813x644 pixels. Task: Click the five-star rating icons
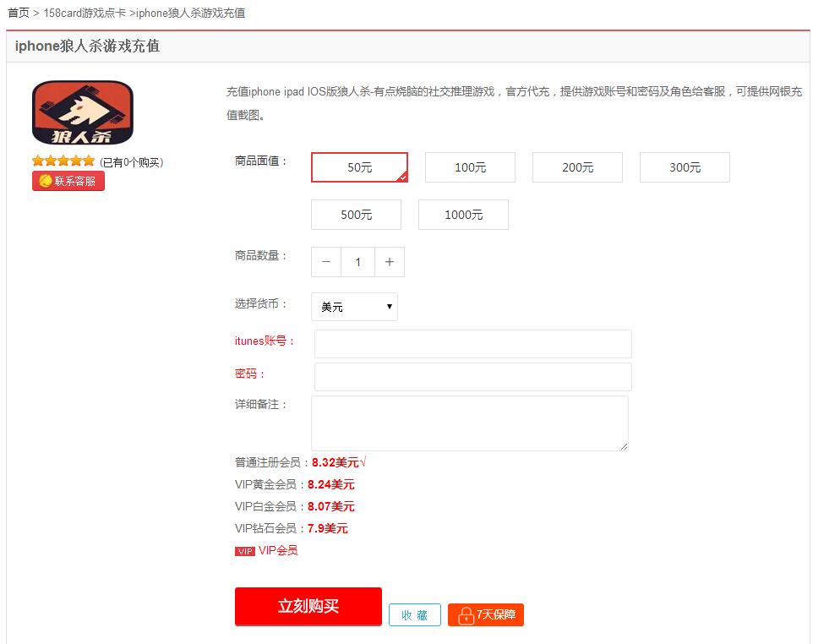63,161
